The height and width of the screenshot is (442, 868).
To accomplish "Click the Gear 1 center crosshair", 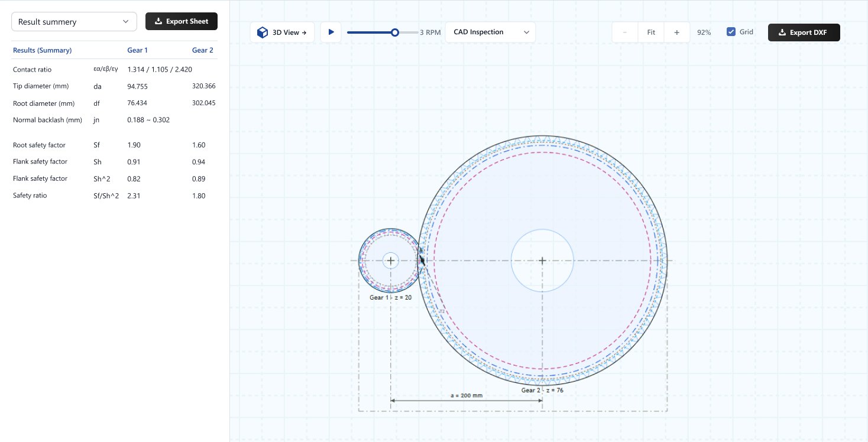I will coord(390,261).
